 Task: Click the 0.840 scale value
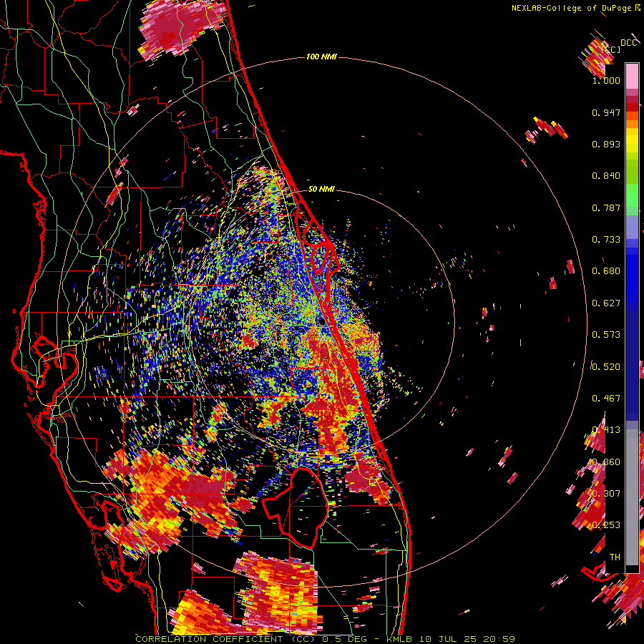606,176
